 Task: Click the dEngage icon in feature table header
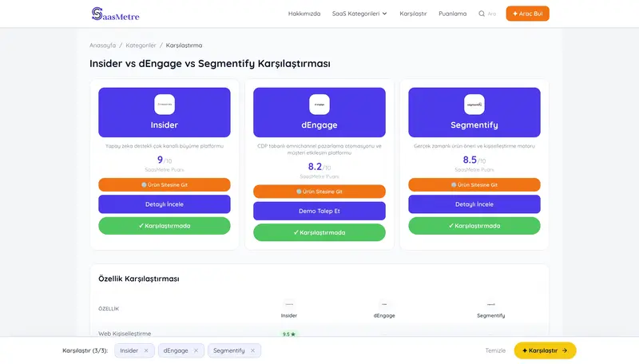point(384,304)
